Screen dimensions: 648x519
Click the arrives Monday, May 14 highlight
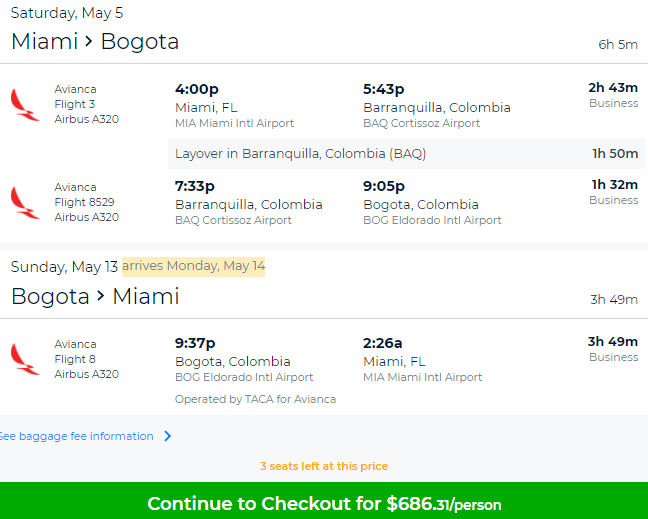[x=193, y=266]
